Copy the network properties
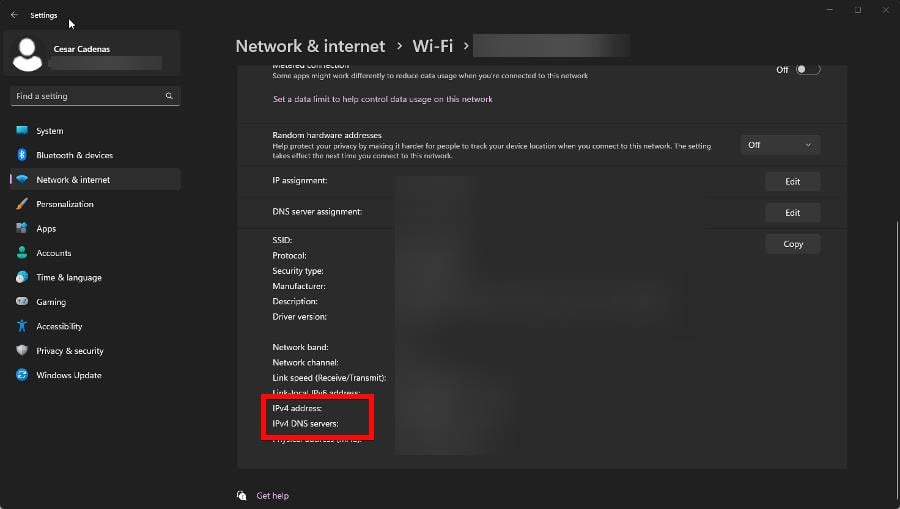900x509 pixels. tap(793, 244)
